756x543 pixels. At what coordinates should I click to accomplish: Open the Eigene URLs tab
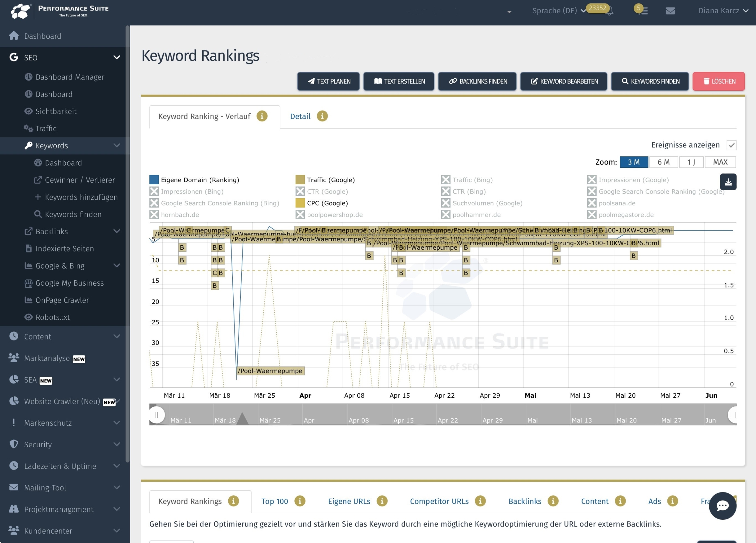coord(349,501)
